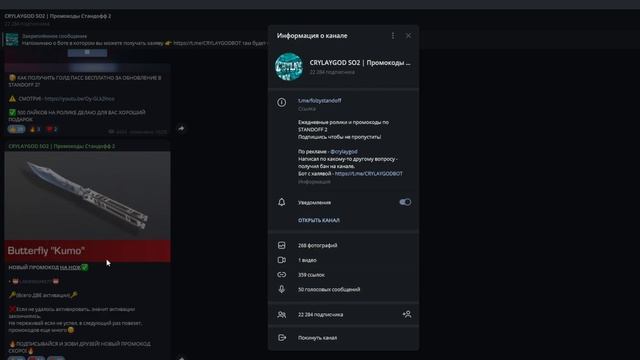Click the ОТКРЫТЬ КАНАЛ button
The width and height of the screenshot is (640, 360).
319,220
